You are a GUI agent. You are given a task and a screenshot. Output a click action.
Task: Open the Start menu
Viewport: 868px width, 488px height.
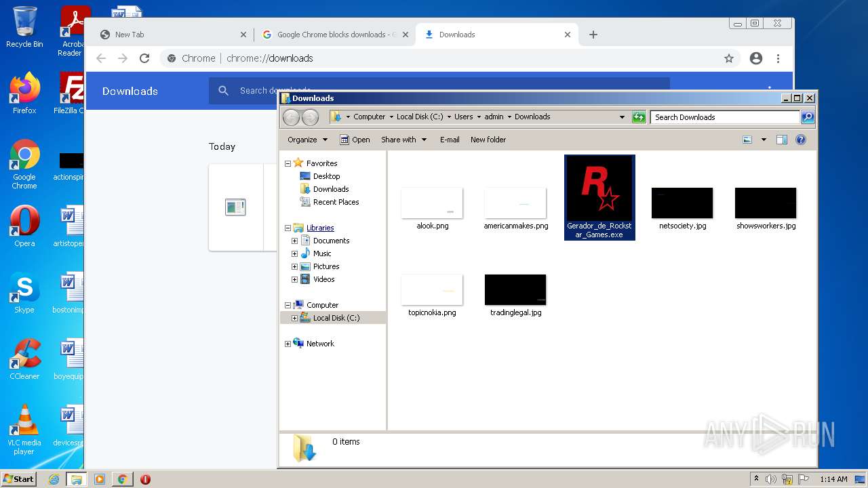coord(18,479)
